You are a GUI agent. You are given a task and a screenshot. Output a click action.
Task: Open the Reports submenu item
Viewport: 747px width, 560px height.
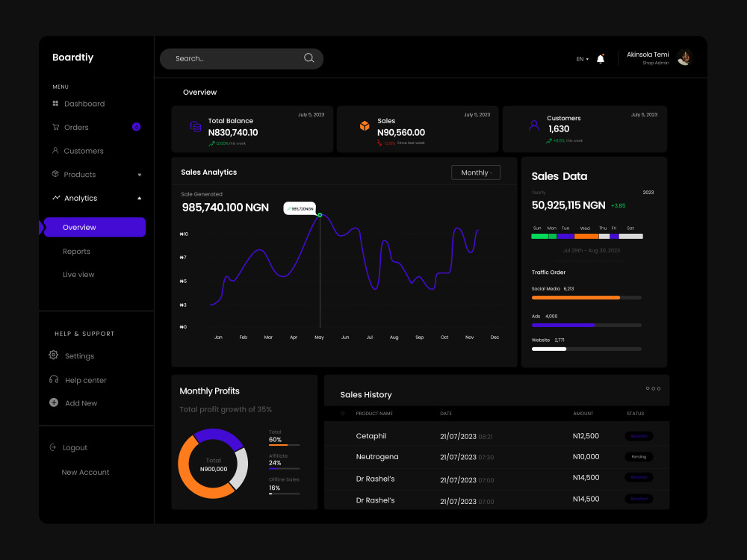click(x=76, y=252)
